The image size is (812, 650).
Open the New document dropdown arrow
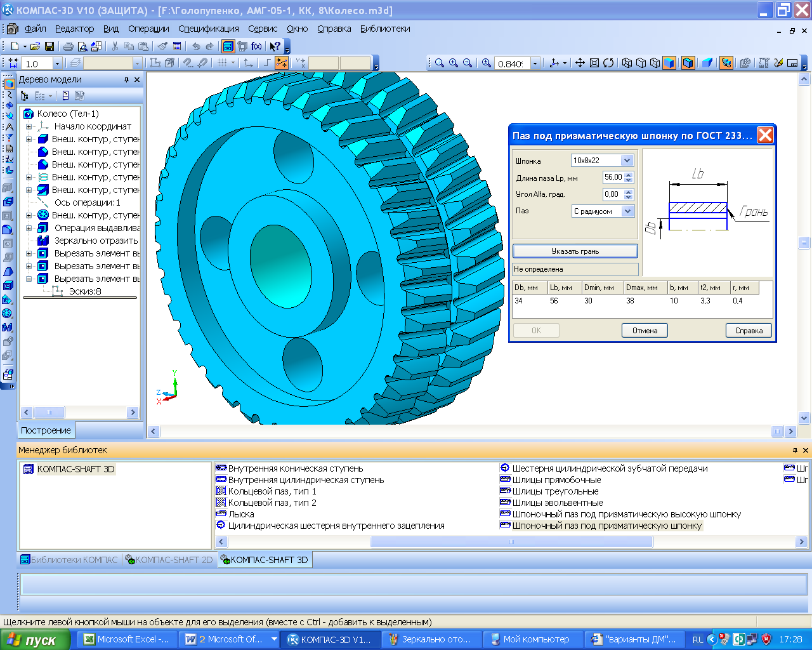point(25,46)
